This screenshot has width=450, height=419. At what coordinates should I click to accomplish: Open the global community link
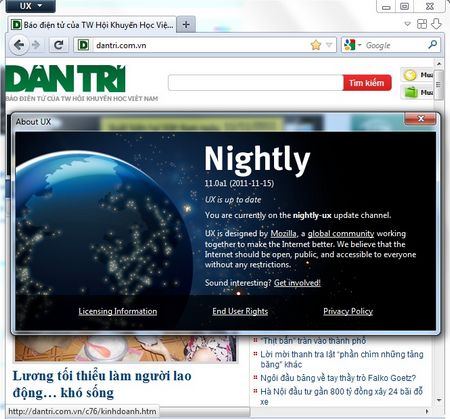click(x=341, y=233)
